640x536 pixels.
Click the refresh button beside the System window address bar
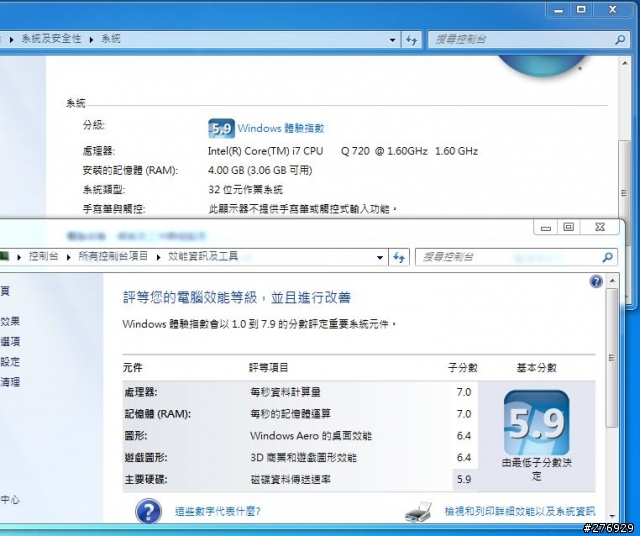click(411, 40)
